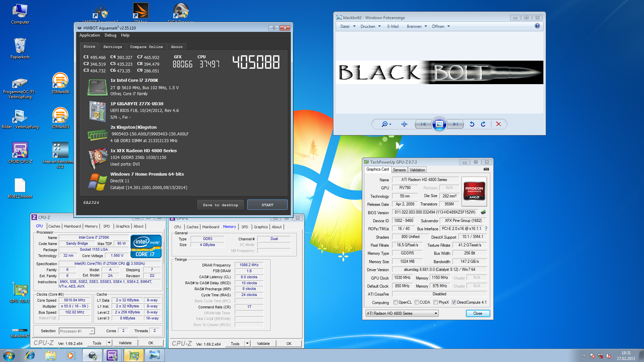Open the Aquamark Help menu
This screenshot has width=644, height=362.
click(x=125, y=35)
